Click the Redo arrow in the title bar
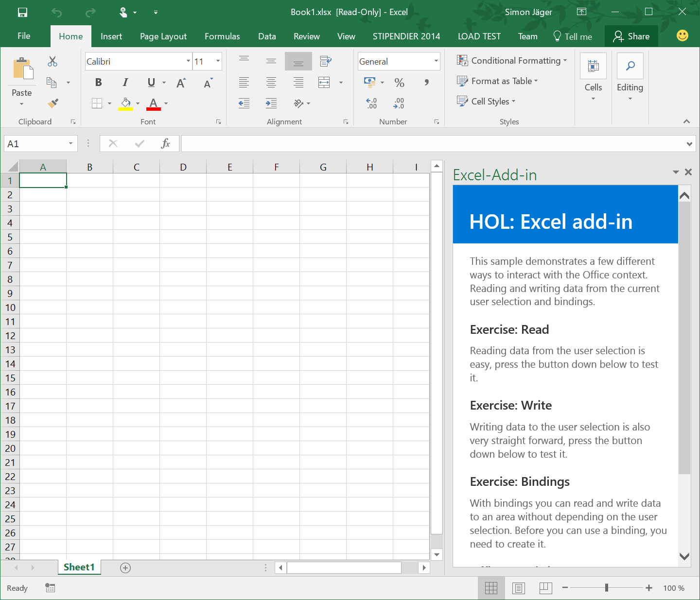The image size is (700, 600). pyautogui.click(x=90, y=12)
